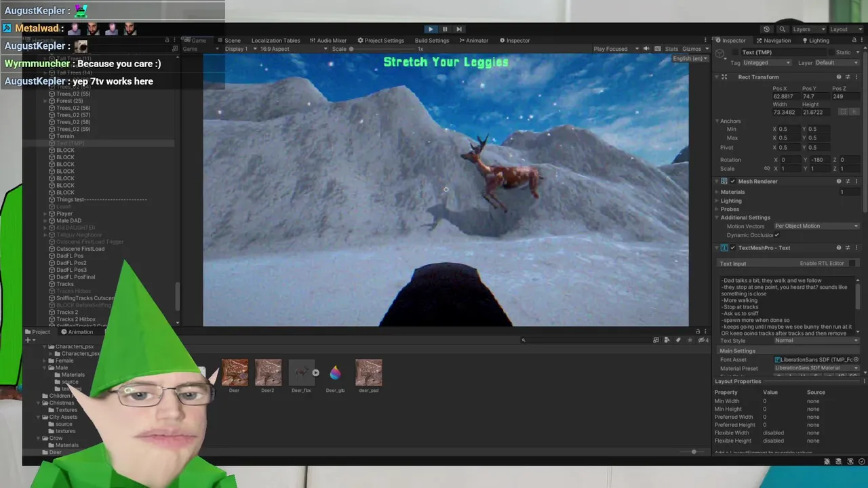868x488 pixels.
Task: Toggle the Mute Audio speaker icon
Action: coord(646,49)
